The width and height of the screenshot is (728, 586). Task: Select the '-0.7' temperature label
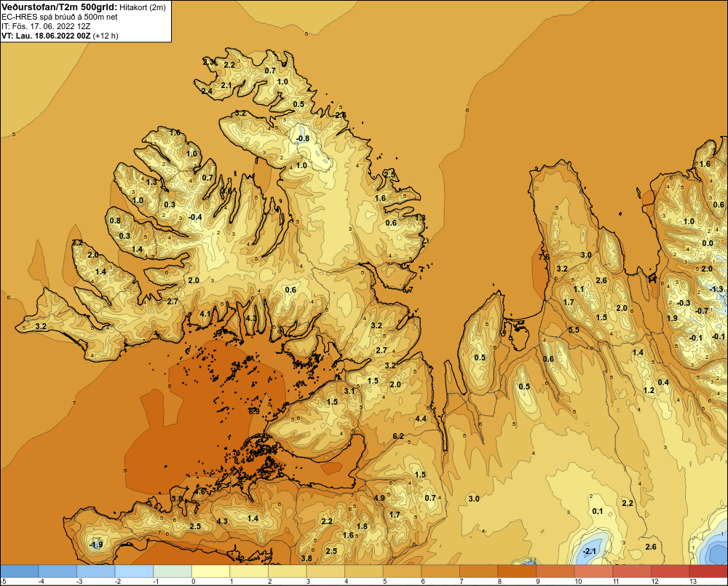[x=702, y=311]
